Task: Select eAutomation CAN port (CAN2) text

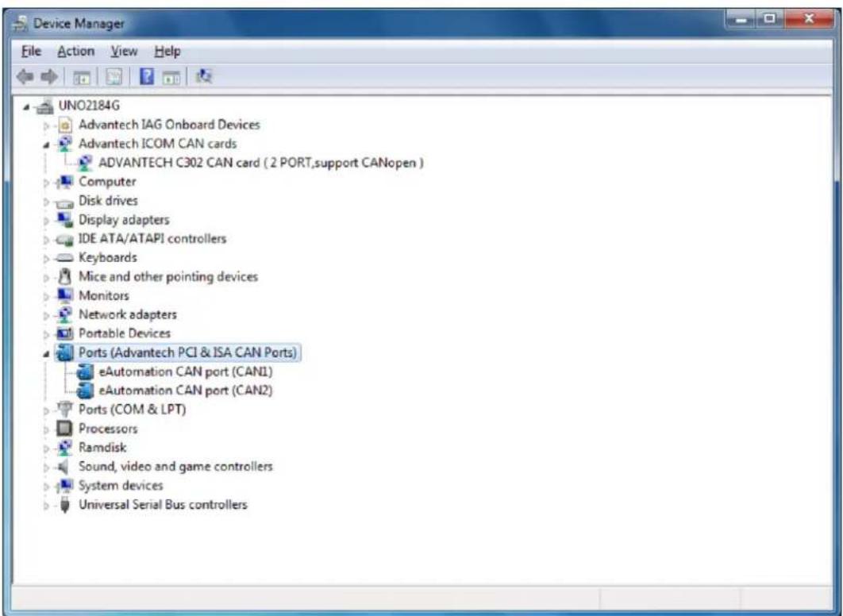Action: (x=186, y=391)
